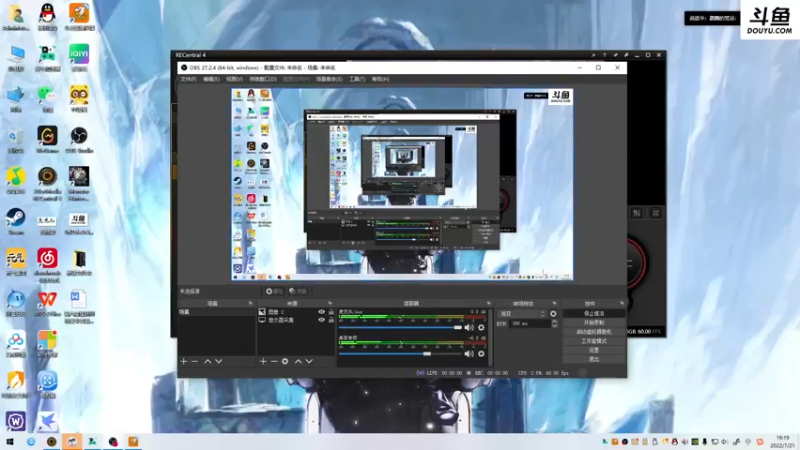Move the source up in the Sources panel

[x=298, y=361]
